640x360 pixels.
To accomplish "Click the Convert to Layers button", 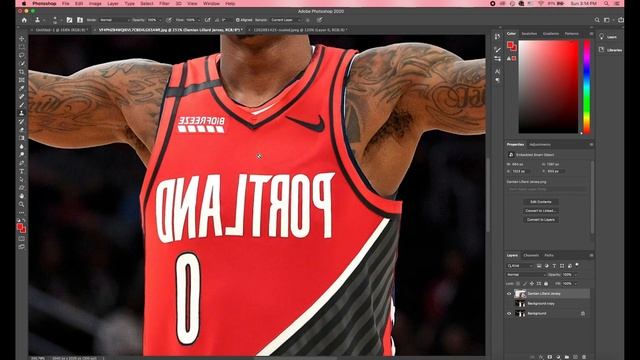I will pyautogui.click(x=540, y=220).
